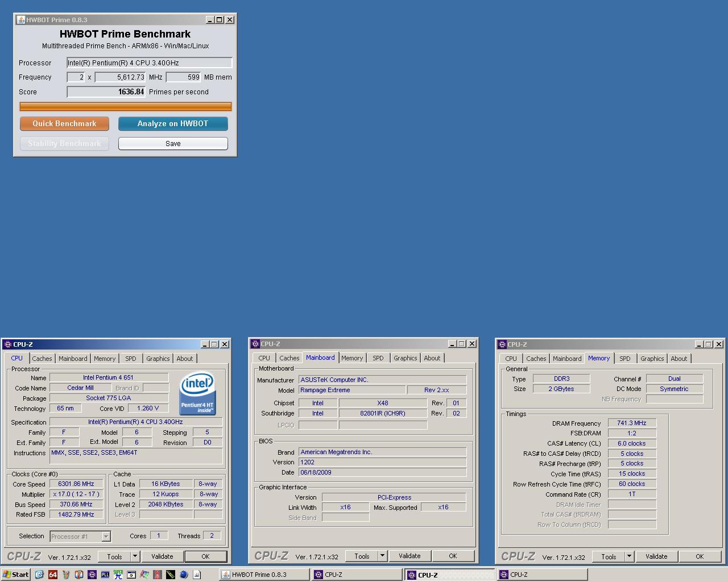Expand Tools dropdown arrow in the Memory window
Image resolution: width=728 pixels, height=582 pixels.
coord(630,556)
